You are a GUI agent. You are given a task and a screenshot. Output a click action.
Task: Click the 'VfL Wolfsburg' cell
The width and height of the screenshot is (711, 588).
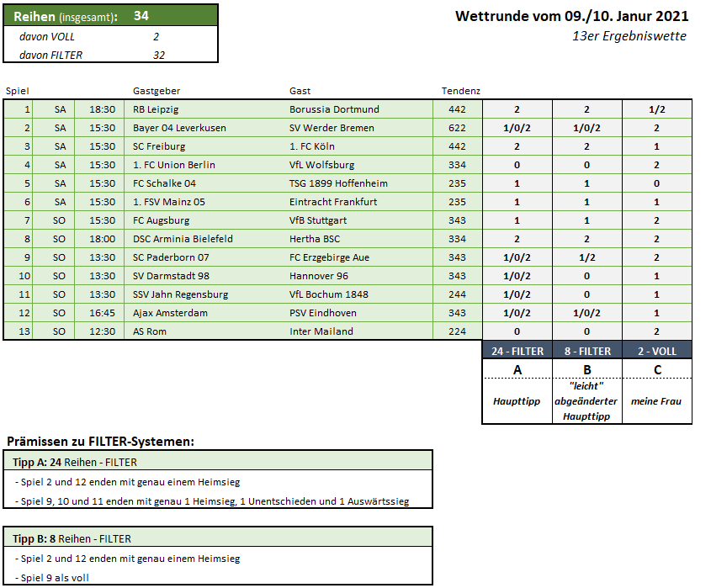point(321,165)
